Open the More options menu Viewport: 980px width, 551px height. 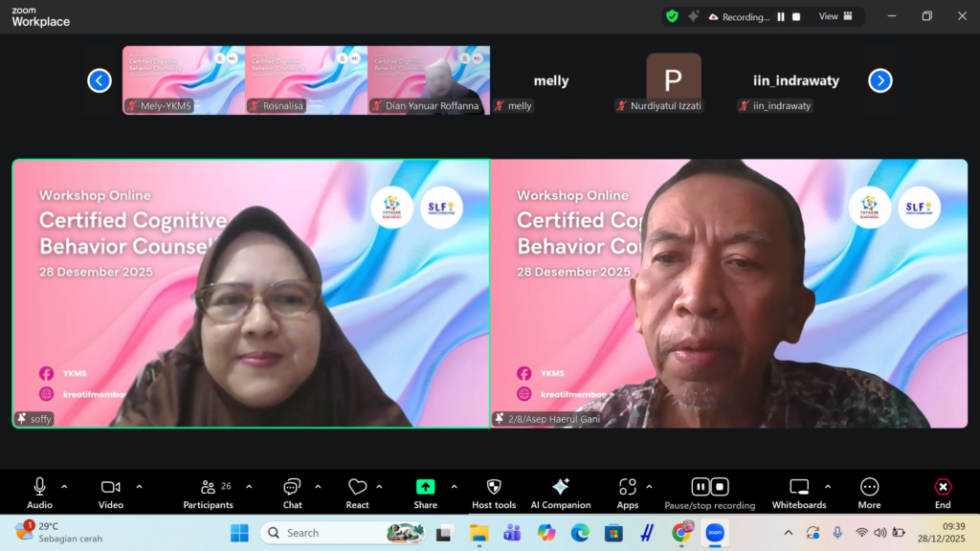869,493
